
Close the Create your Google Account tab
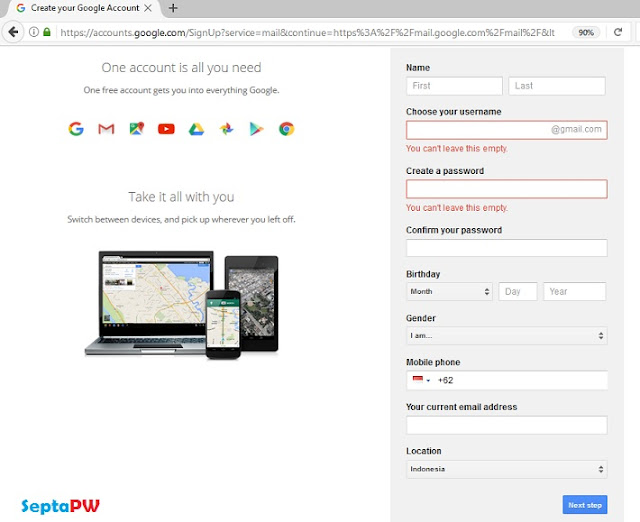(x=148, y=8)
